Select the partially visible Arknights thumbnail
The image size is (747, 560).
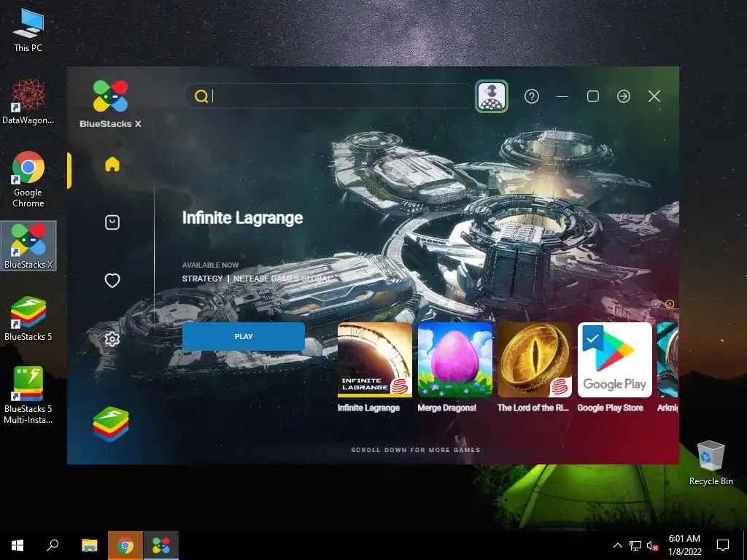point(667,359)
